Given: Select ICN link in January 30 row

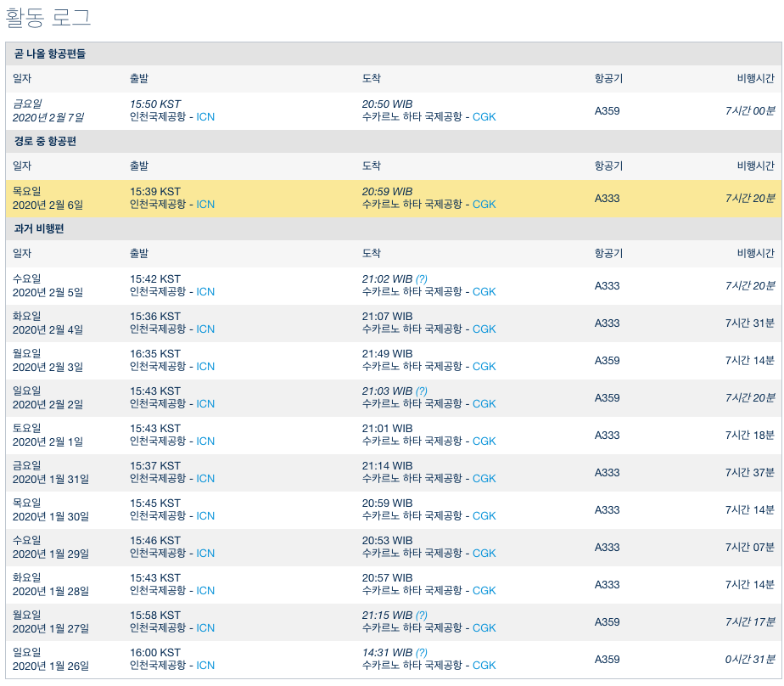Looking at the screenshot, I should 205,516.
